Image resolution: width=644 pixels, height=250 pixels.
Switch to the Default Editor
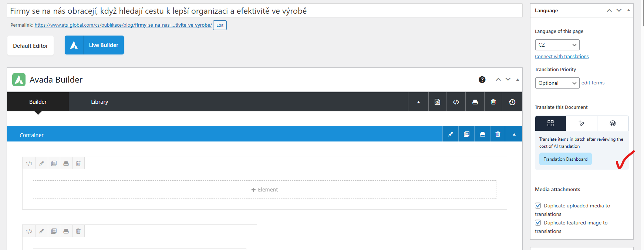30,46
